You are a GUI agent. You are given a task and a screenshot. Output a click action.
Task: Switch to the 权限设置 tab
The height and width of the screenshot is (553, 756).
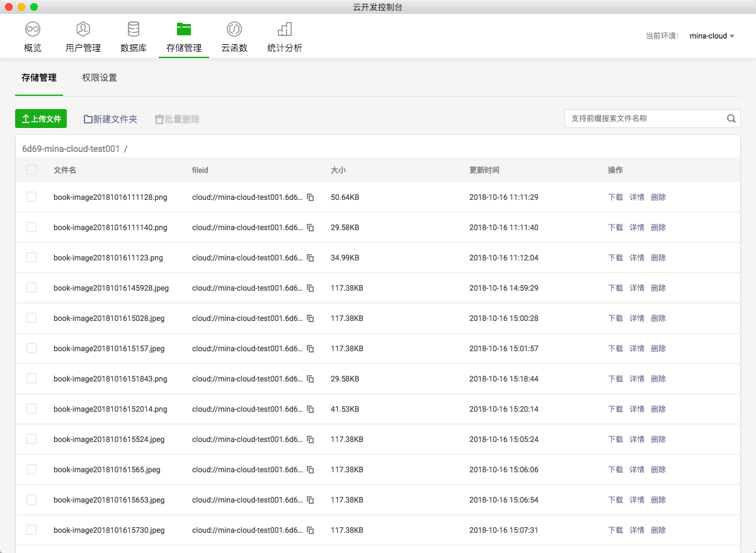click(100, 78)
